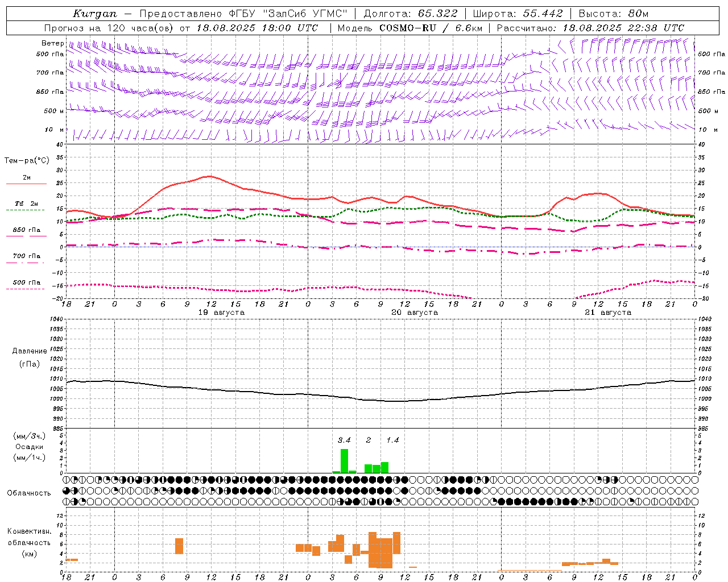
Task: Click the "3.4" precipitation total value
Action: click(x=344, y=440)
